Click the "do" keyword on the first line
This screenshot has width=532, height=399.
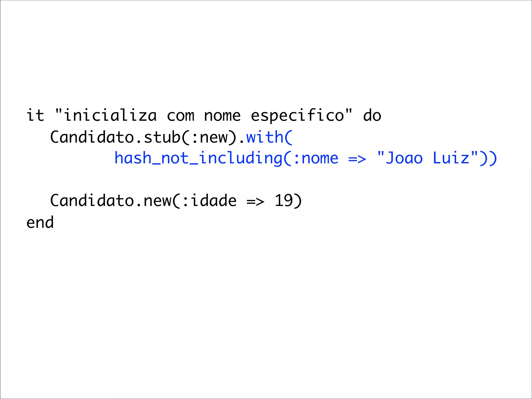tap(372, 116)
